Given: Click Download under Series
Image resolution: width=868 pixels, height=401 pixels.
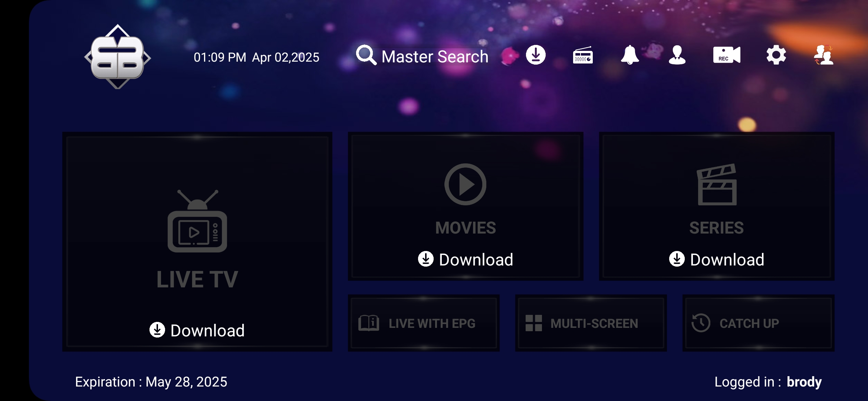Looking at the screenshot, I should coord(717,259).
